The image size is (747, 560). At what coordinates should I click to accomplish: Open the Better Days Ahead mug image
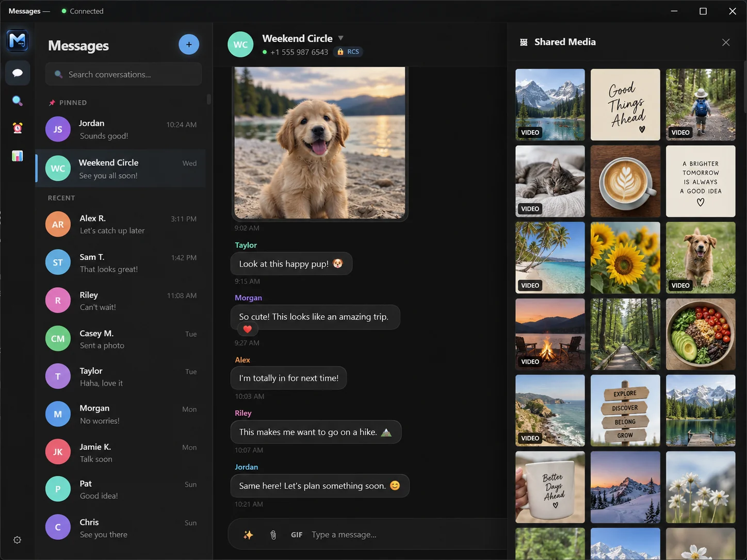(x=550, y=487)
